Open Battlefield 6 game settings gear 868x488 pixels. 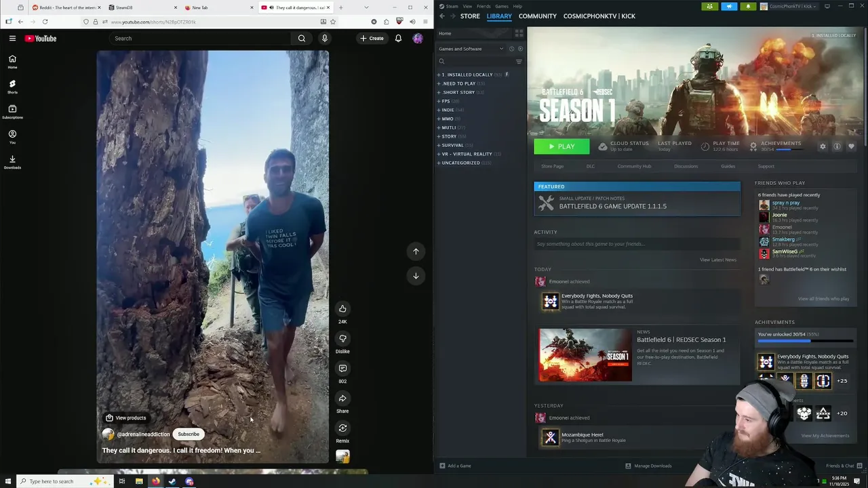tap(823, 146)
